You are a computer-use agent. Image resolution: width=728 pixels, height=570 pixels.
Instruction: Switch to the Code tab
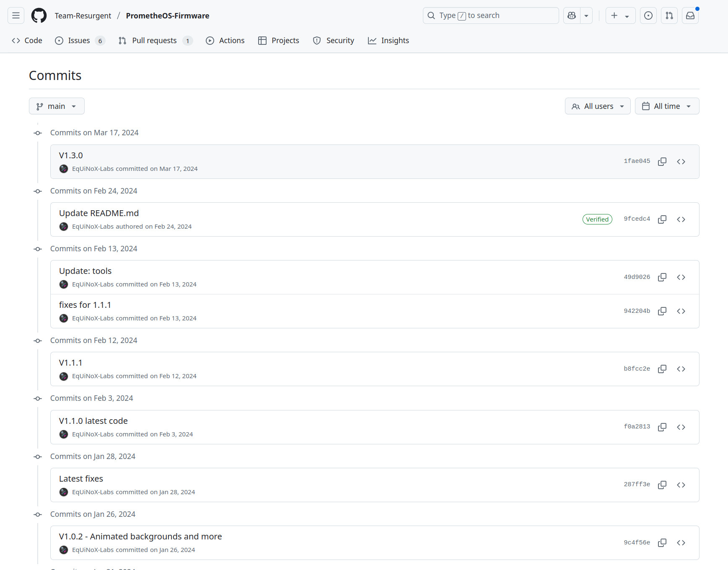click(x=27, y=41)
